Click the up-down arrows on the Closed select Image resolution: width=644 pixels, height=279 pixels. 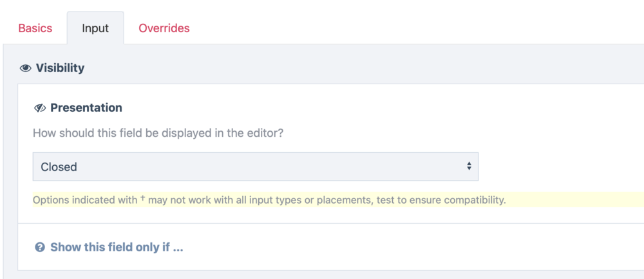[469, 166]
